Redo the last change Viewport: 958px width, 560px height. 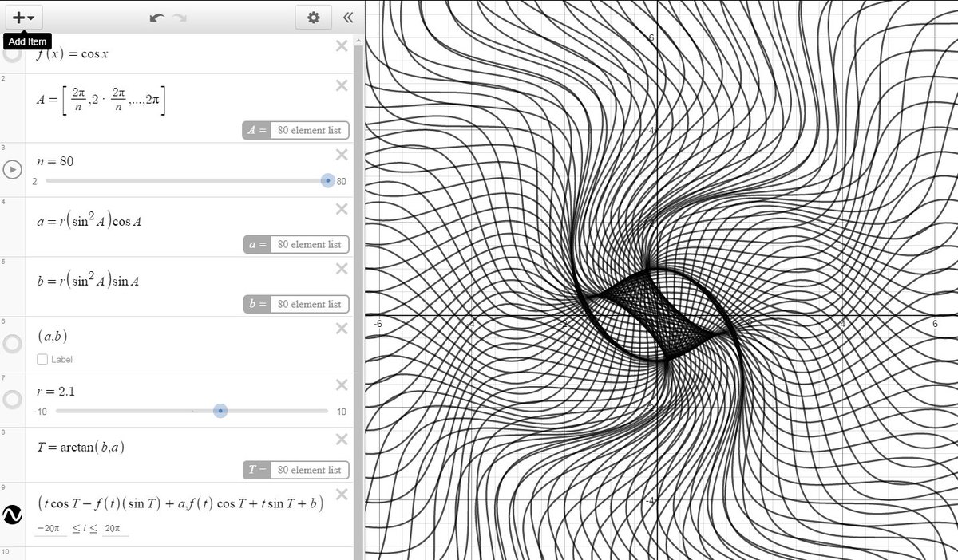pyautogui.click(x=180, y=18)
